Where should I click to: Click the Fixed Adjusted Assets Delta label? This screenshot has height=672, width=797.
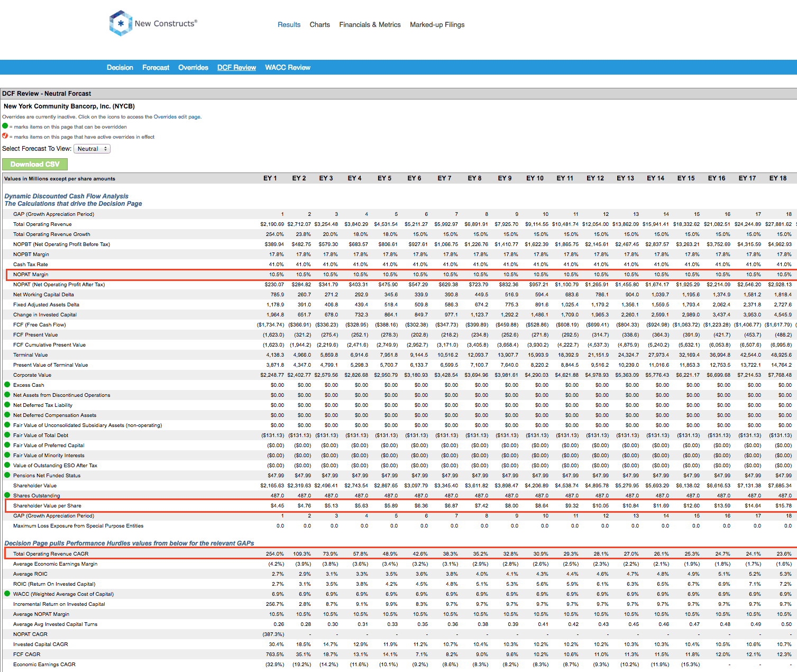(x=46, y=305)
